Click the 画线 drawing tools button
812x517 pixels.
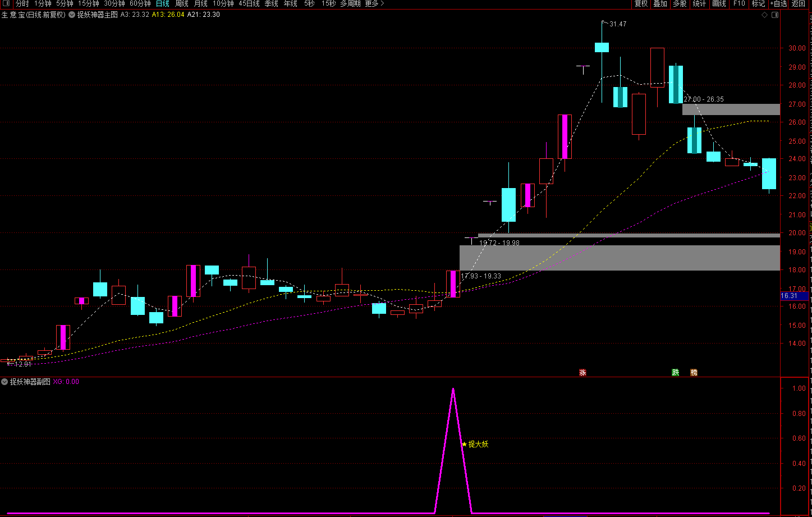[x=719, y=4]
